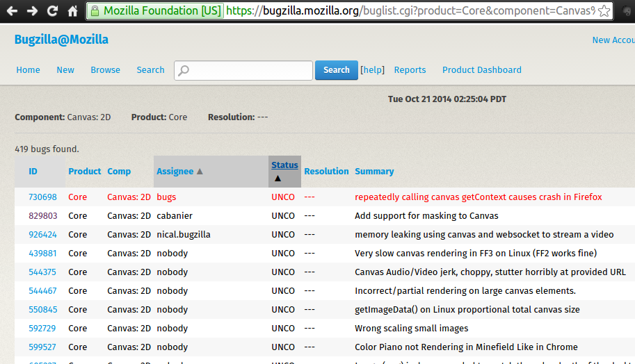635x364 pixels.
Task: Select summary 'repeatedly calling canvas getContext causes crash'
Action: click(479, 197)
